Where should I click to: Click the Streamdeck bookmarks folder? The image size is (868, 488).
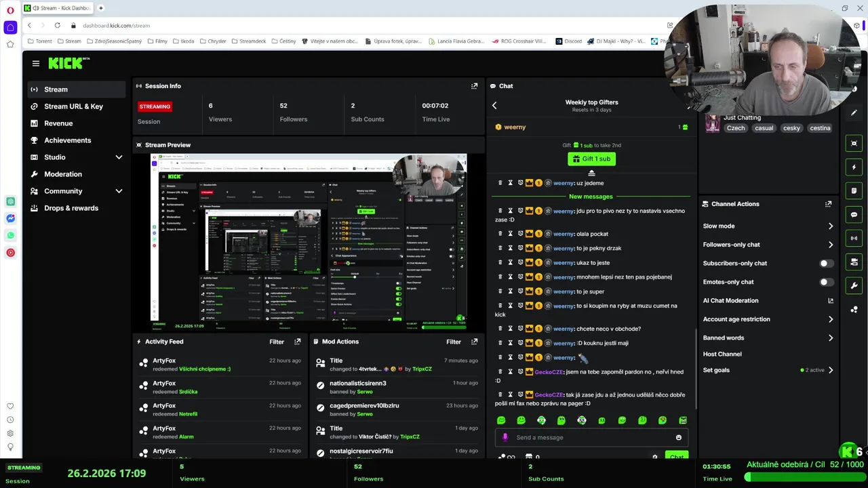click(x=248, y=41)
